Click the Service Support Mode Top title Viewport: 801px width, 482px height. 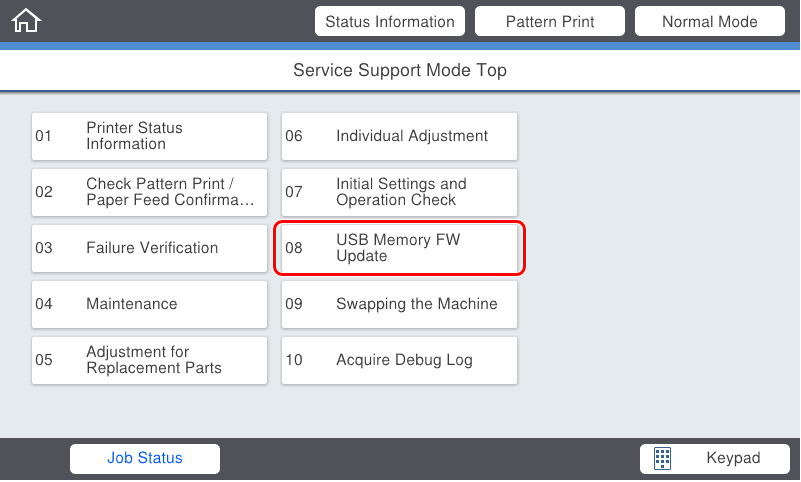pyautogui.click(x=400, y=70)
